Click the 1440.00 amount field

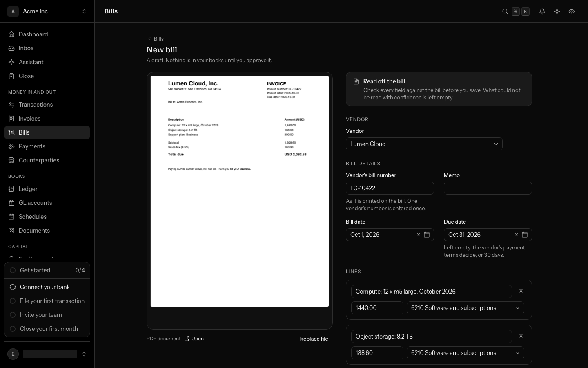pos(377,308)
